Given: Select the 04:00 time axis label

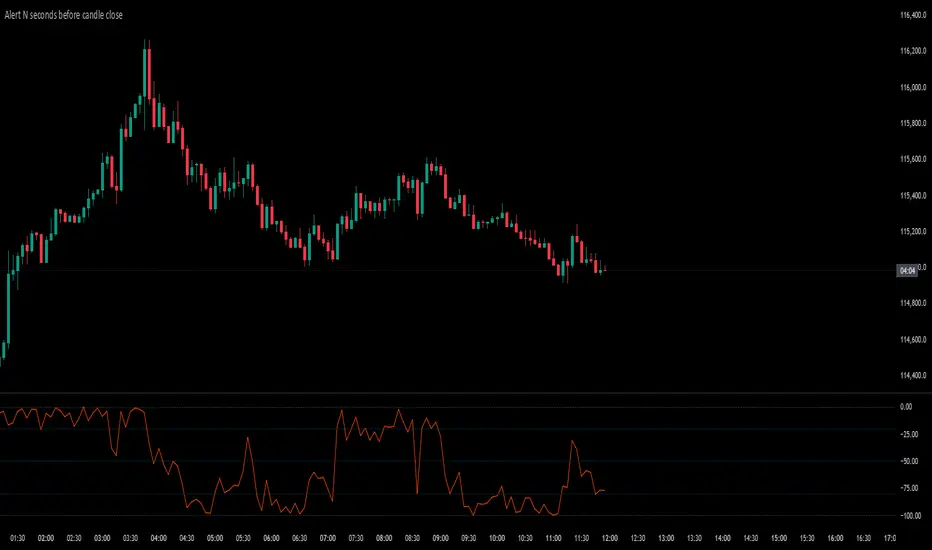Looking at the screenshot, I should pyautogui.click(x=159, y=538).
